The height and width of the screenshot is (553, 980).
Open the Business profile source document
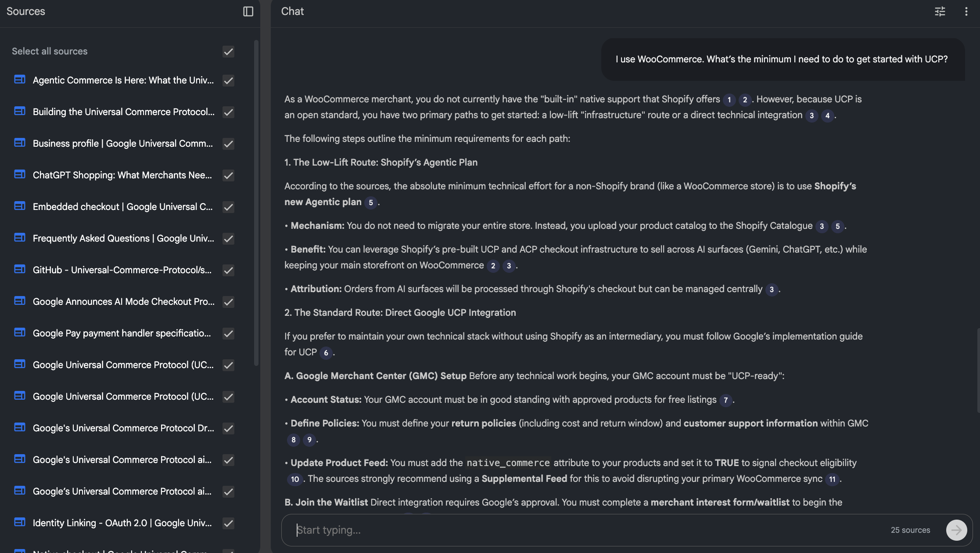pyautogui.click(x=122, y=144)
